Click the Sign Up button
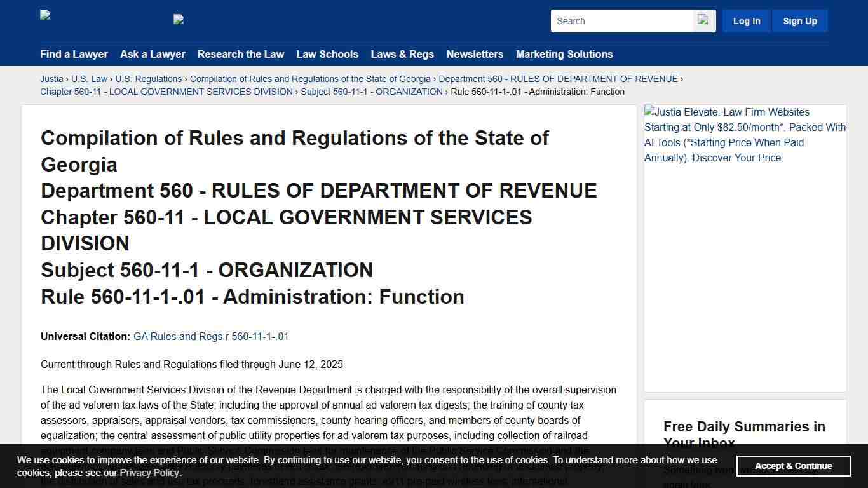The height and width of the screenshot is (488, 868). [x=799, y=20]
